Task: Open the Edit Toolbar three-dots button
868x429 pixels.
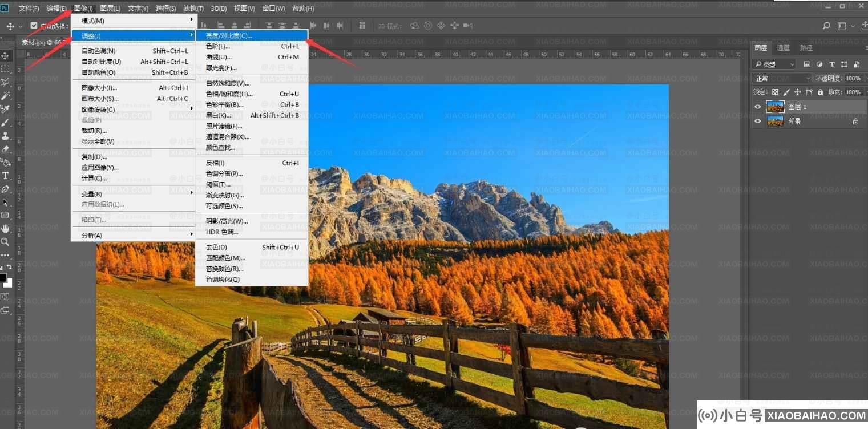Action: pos(5,255)
